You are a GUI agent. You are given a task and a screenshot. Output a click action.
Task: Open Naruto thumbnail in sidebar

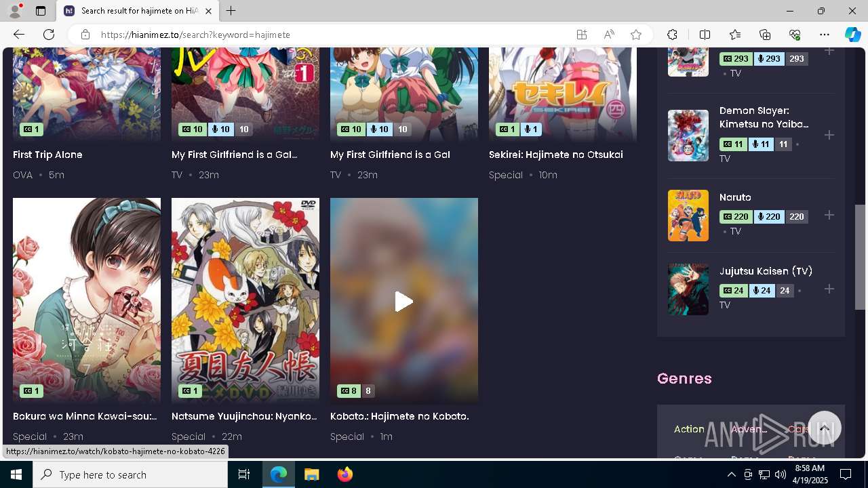tap(688, 216)
